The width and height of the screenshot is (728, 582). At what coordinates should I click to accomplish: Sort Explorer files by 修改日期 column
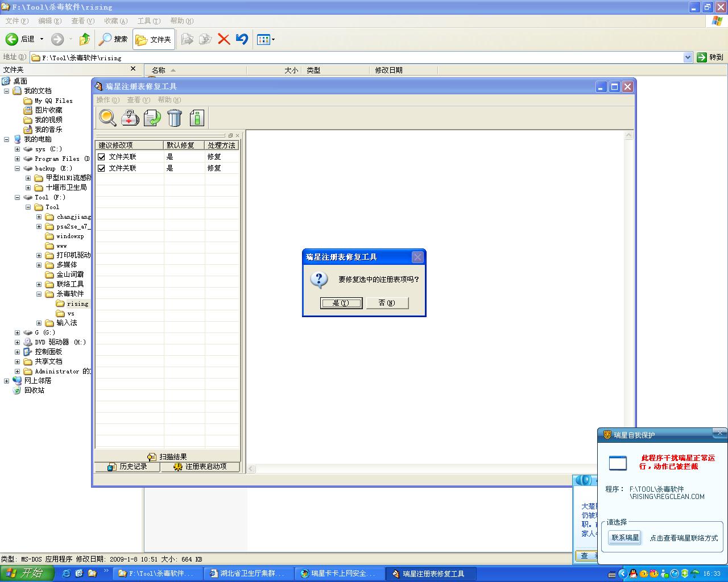click(403, 70)
